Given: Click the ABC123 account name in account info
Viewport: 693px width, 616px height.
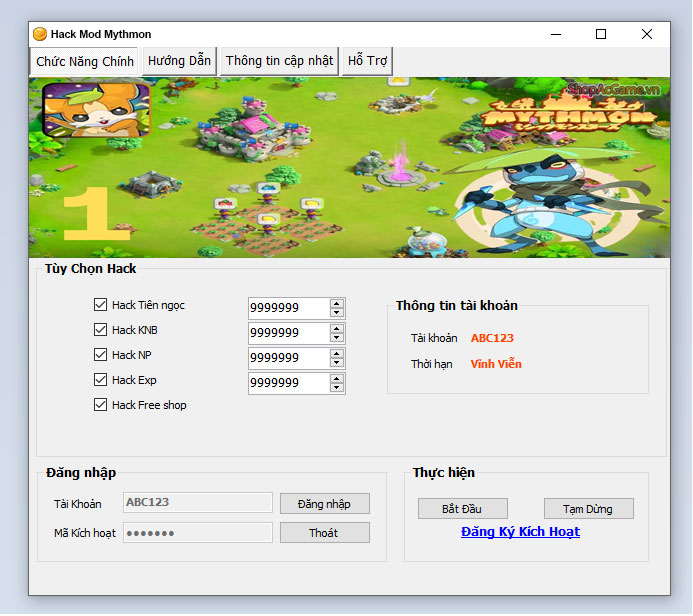Looking at the screenshot, I should [x=492, y=338].
